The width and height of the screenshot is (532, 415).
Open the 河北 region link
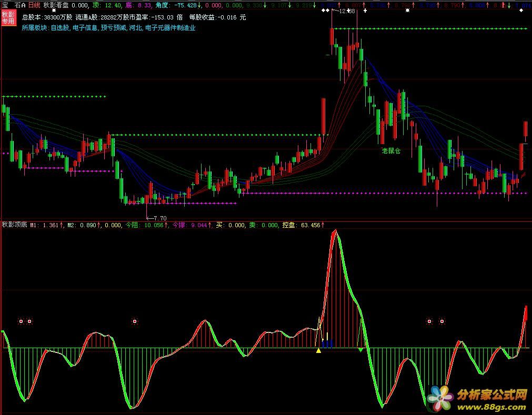(x=135, y=28)
